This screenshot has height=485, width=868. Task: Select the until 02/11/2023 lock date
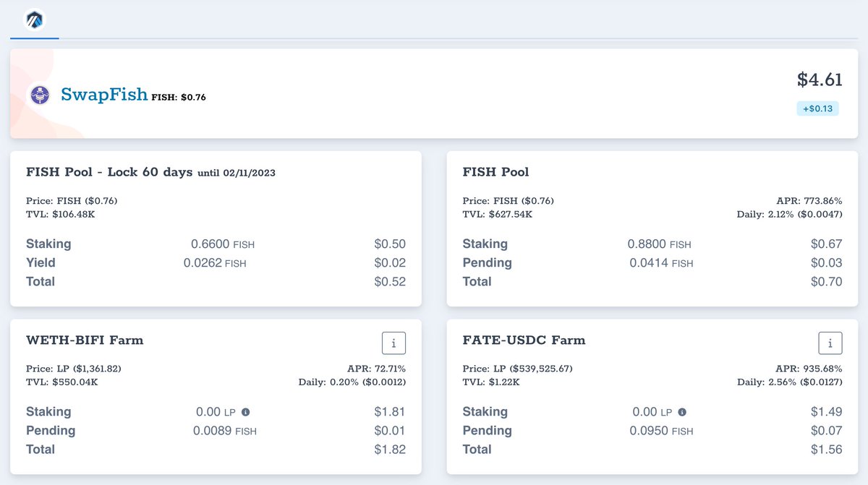point(237,173)
